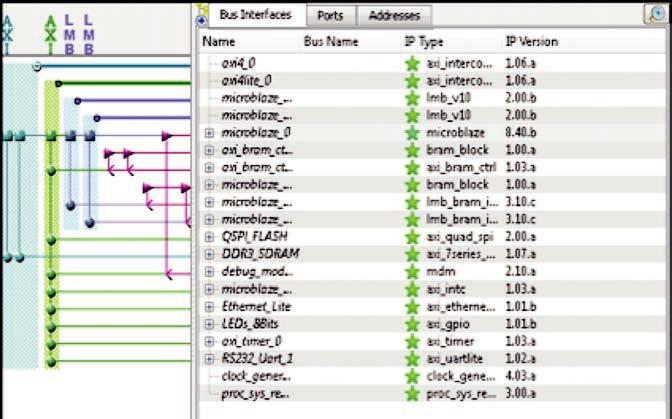Expand the DDR3_SDRAM instance

point(209,254)
